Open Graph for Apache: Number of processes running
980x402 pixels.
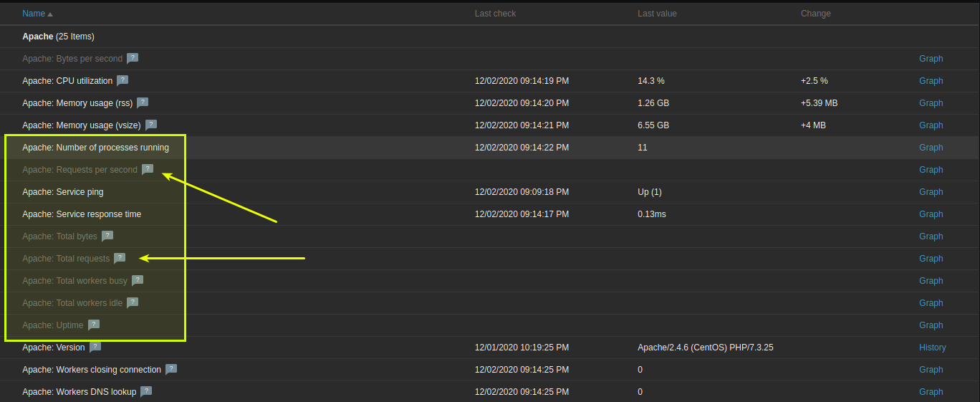coord(931,148)
